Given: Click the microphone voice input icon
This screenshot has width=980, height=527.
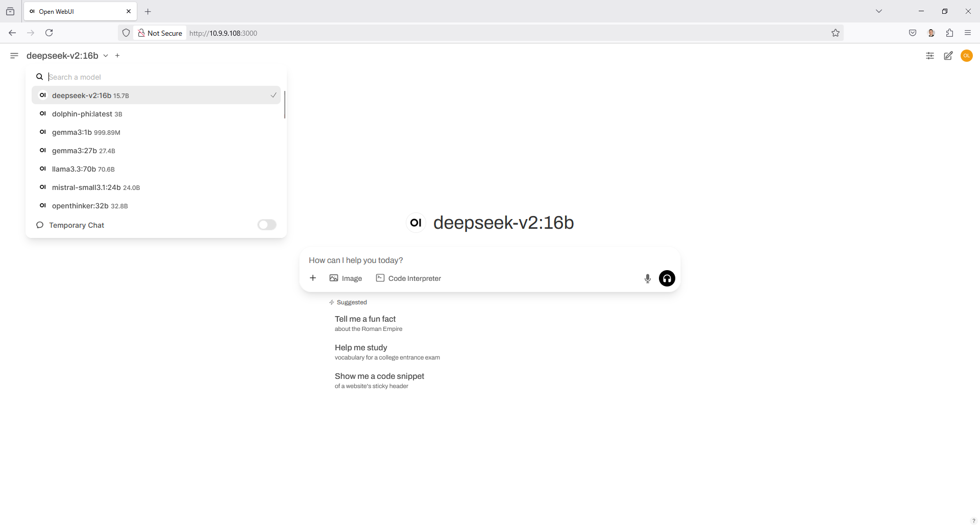Looking at the screenshot, I should [647, 278].
